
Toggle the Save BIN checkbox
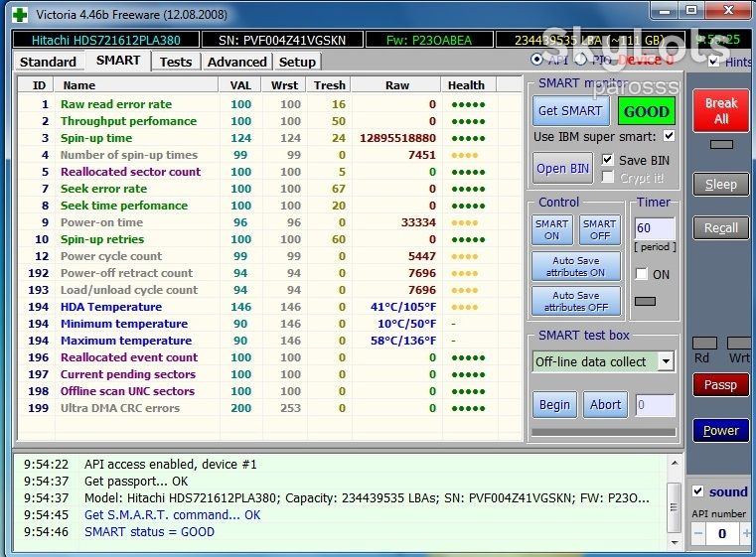point(608,160)
